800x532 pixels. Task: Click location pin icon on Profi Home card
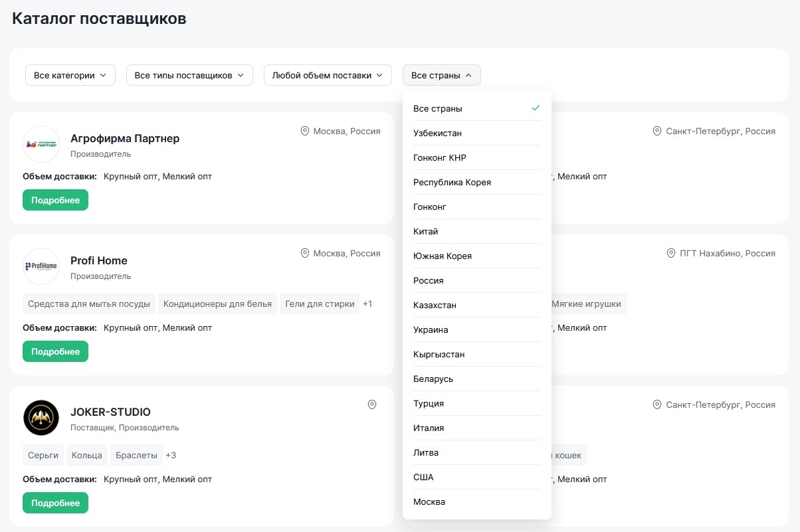[305, 254]
